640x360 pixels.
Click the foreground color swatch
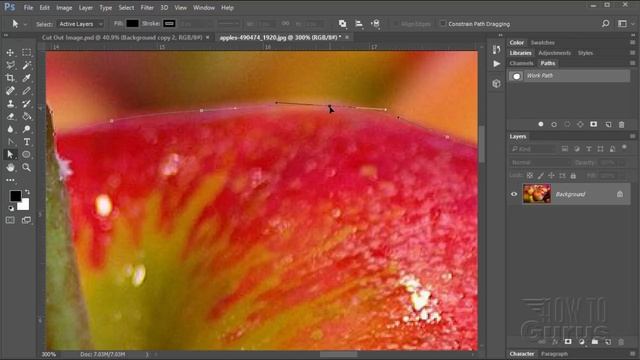[x=16, y=196]
